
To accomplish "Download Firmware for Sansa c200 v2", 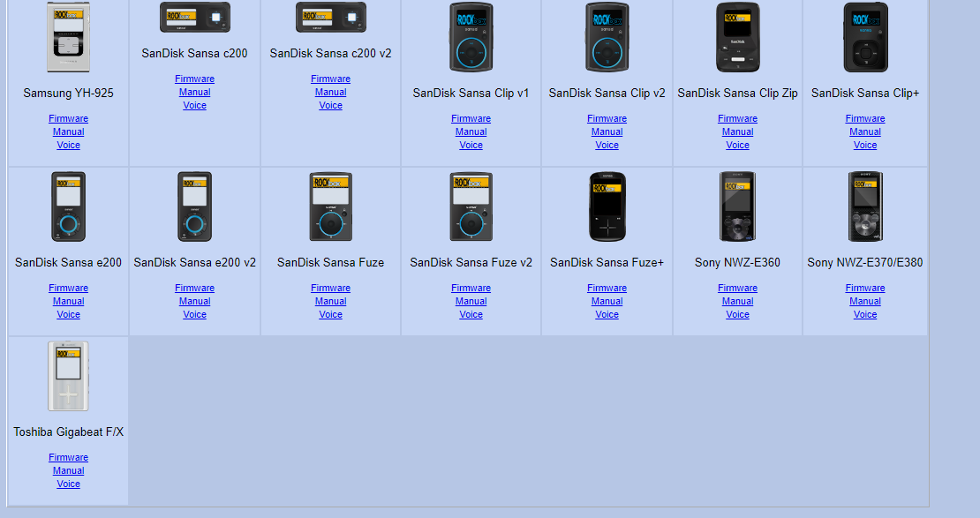I will point(330,79).
